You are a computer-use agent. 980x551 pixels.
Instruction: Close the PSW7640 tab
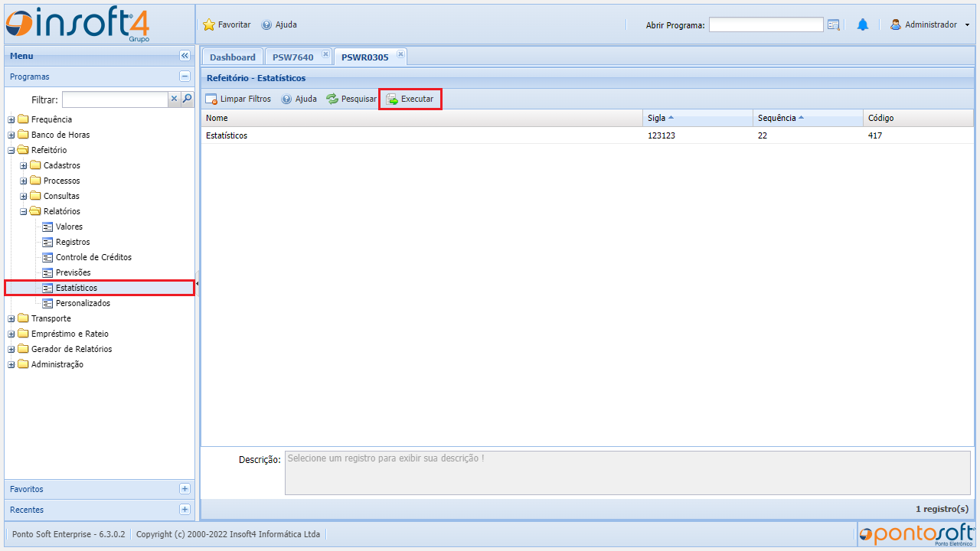coord(325,54)
